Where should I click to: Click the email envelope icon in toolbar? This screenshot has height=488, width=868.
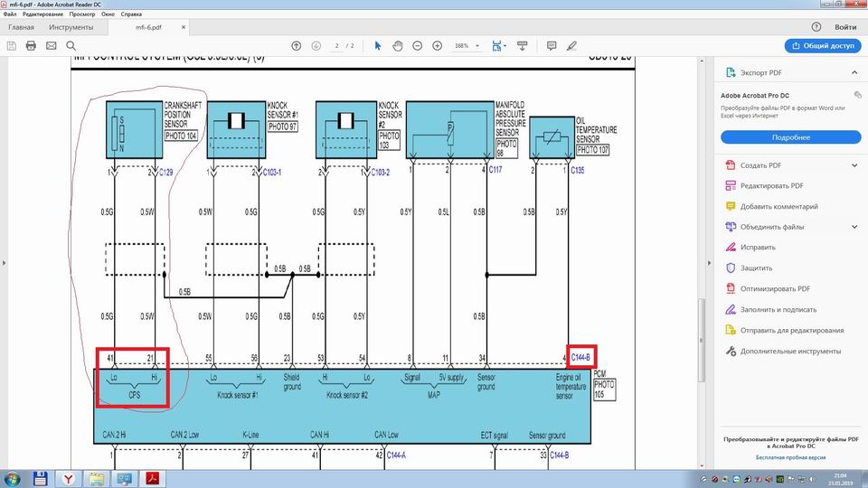tap(51, 45)
